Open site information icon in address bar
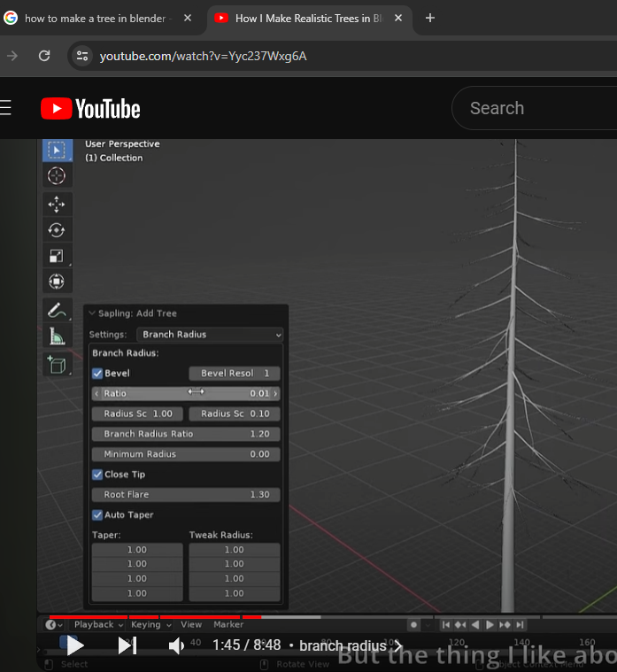617x672 pixels. tap(81, 56)
